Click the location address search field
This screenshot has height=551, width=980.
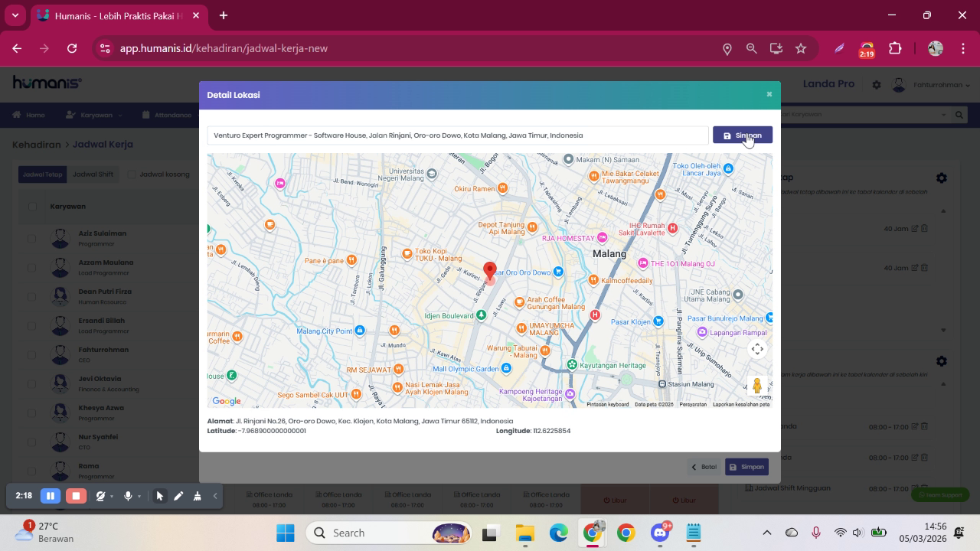pos(458,135)
